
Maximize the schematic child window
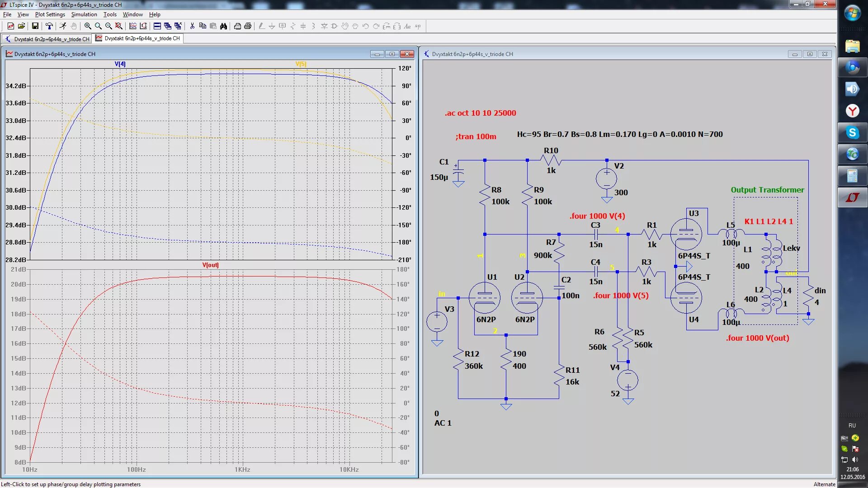point(810,54)
